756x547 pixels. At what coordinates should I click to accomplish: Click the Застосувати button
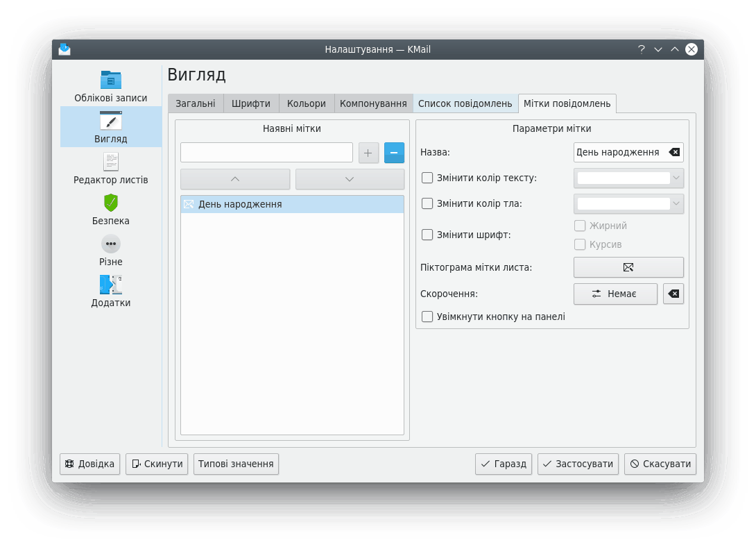(578, 464)
